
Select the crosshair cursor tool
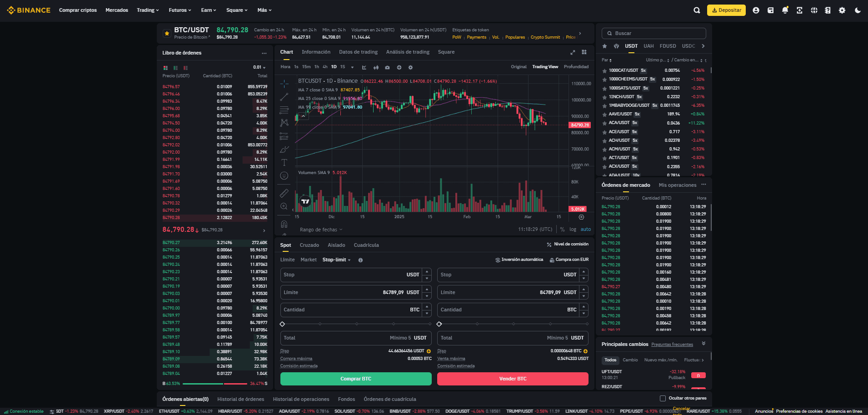284,84
